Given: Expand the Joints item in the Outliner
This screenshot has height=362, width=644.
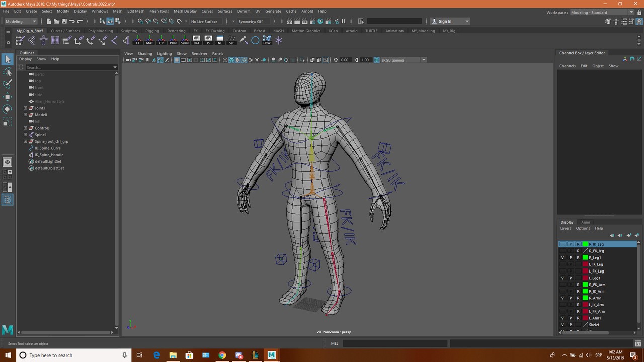Looking at the screenshot, I should 25,108.
